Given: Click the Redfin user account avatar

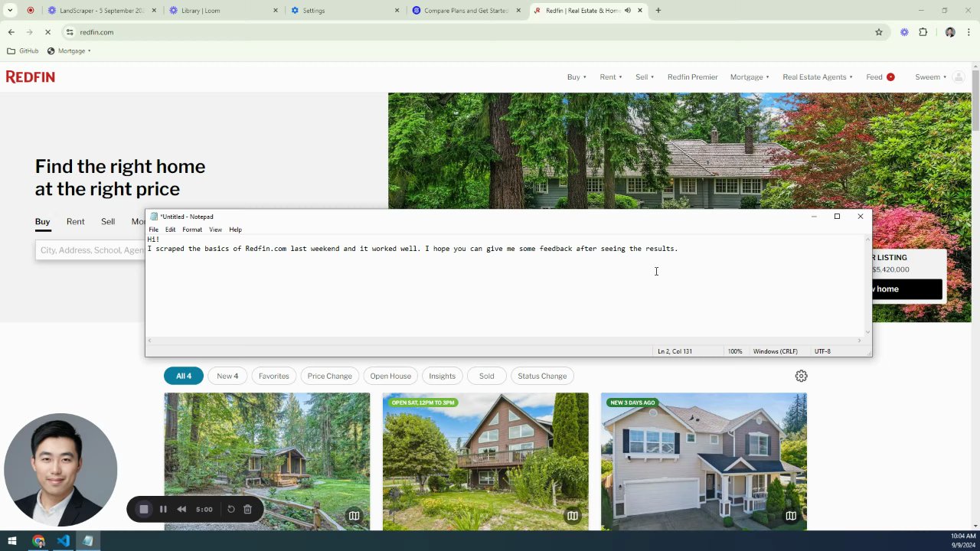Looking at the screenshot, I should (958, 77).
